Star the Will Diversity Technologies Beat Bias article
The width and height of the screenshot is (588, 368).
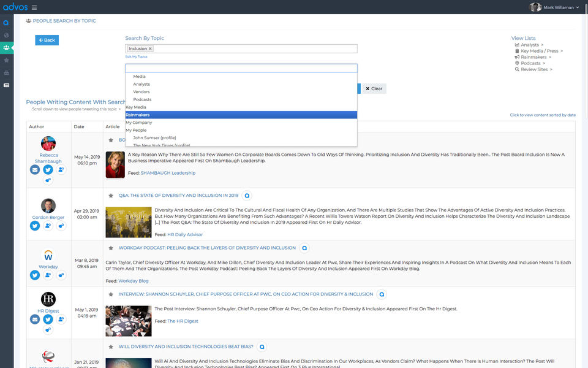[111, 347]
